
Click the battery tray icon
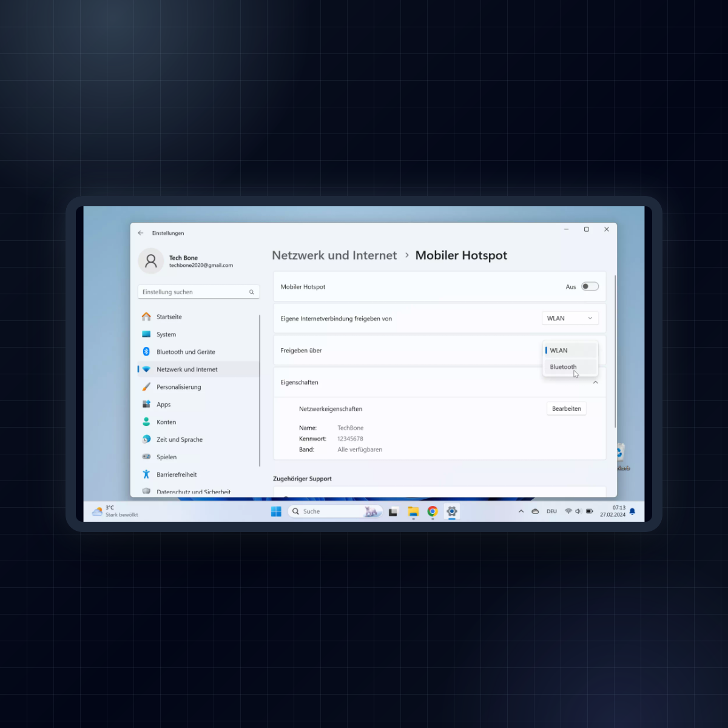[x=590, y=511]
